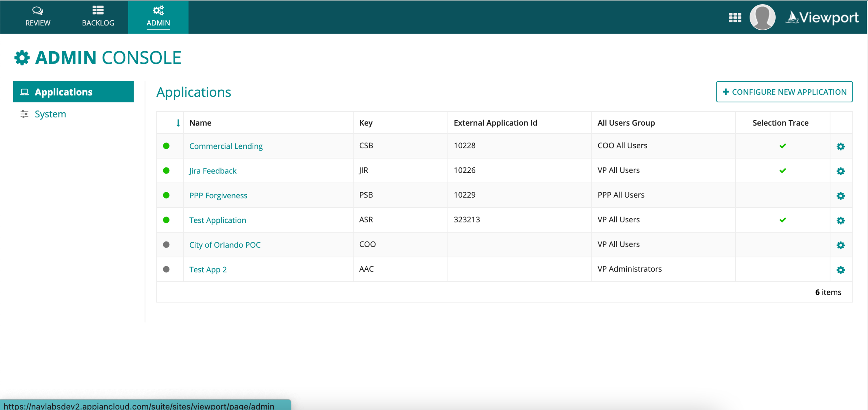This screenshot has width=868, height=410.
Task: Open System settings in the sidebar
Action: point(50,114)
